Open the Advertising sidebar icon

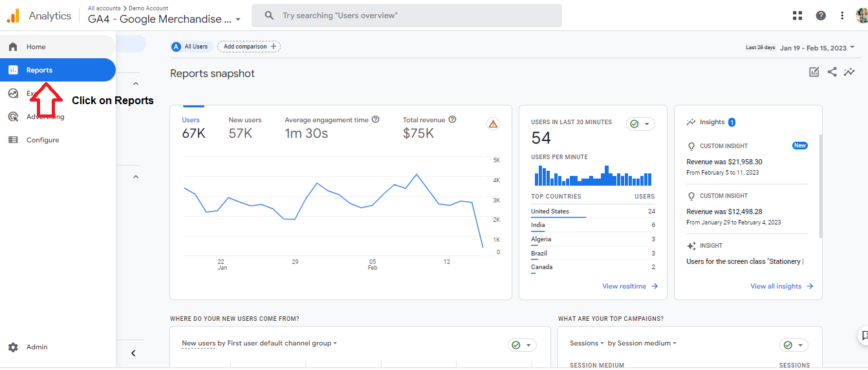pos(13,116)
